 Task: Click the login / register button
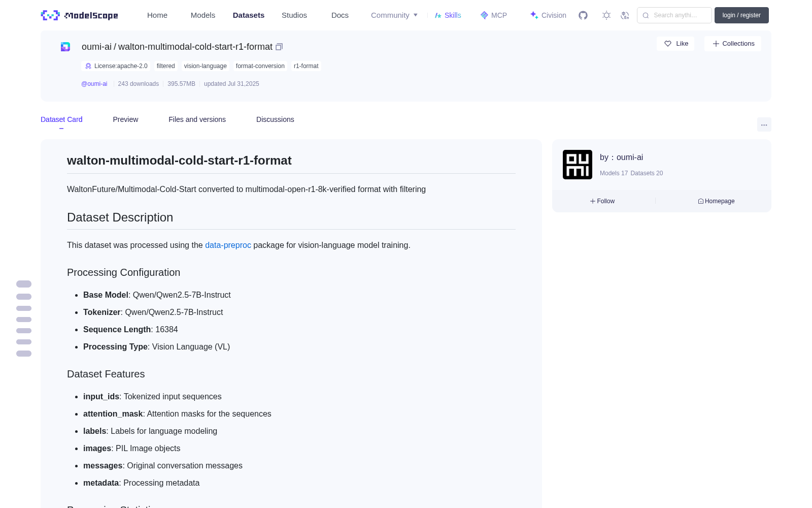coord(741,15)
